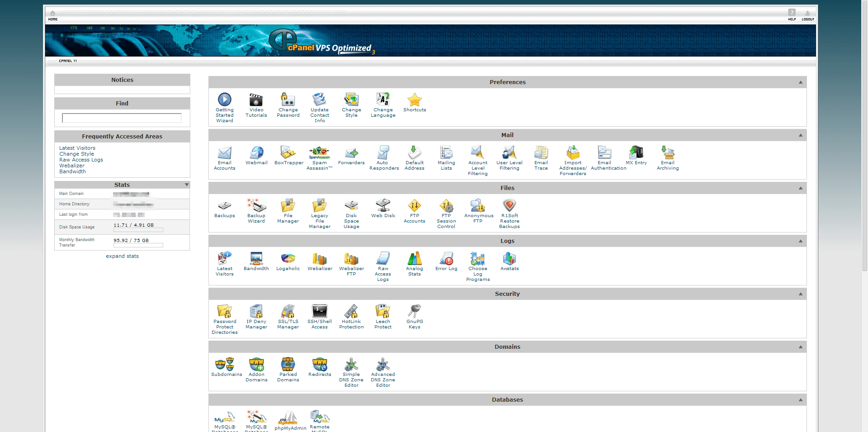This screenshot has width=868, height=432.
Task: Open the Leech Protect icon
Action: [x=383, y=311]
